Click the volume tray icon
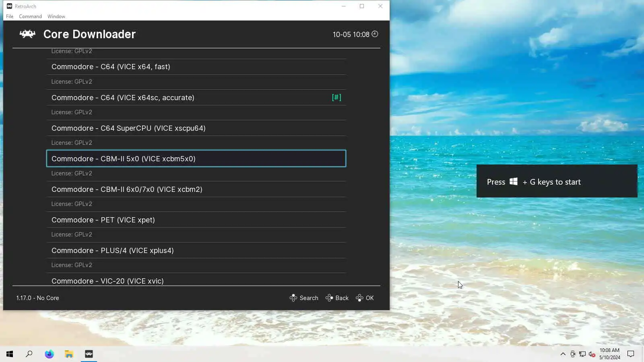The height and width of the screenshot is (362, 644). point(592,354)
